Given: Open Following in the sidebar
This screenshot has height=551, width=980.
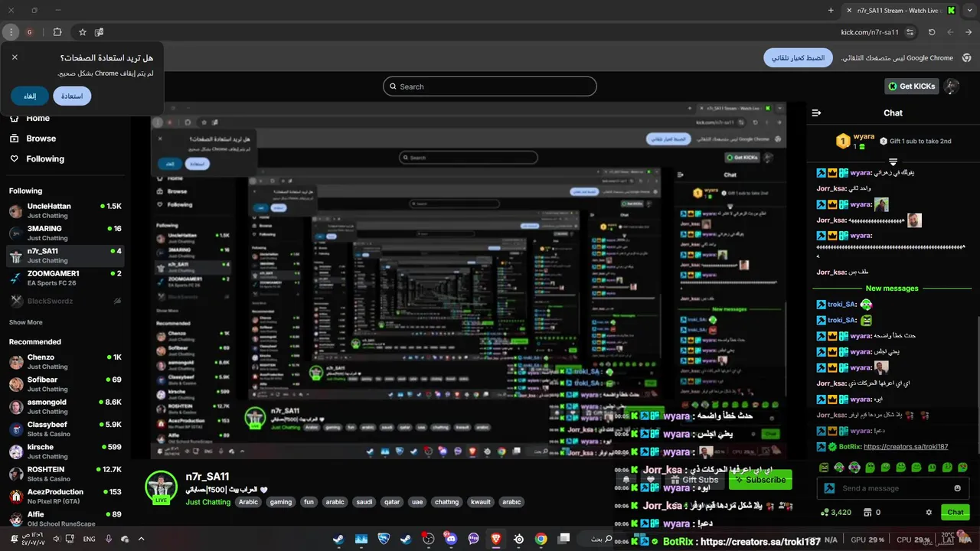Looking at the screenshot, I should tap(37, 158).
